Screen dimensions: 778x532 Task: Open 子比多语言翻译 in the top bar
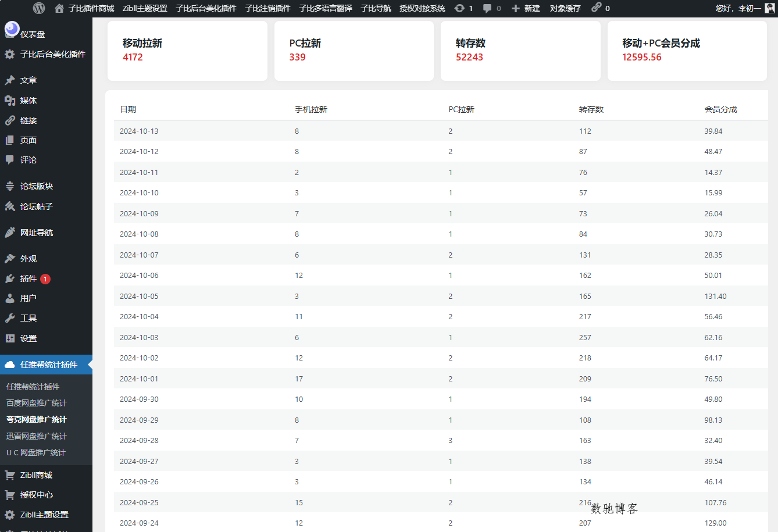[x=326, y=8]
